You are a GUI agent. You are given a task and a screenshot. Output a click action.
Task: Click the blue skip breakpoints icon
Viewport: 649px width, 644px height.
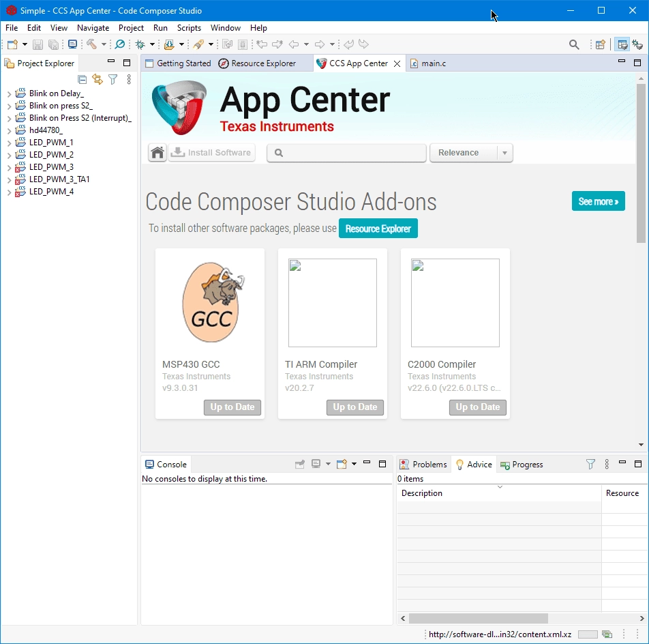(x=119, y=44)
